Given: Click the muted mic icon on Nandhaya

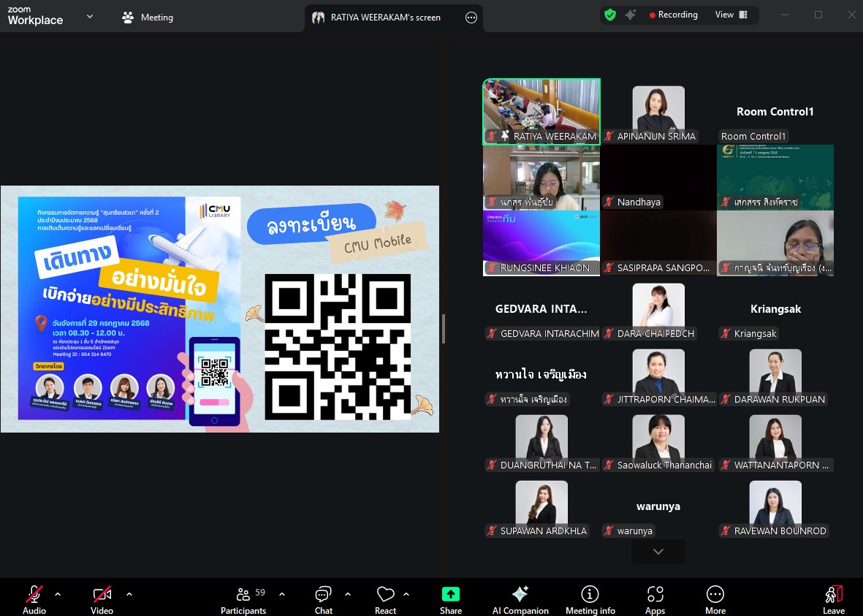Looking at the screenshot, I should 609,202.
